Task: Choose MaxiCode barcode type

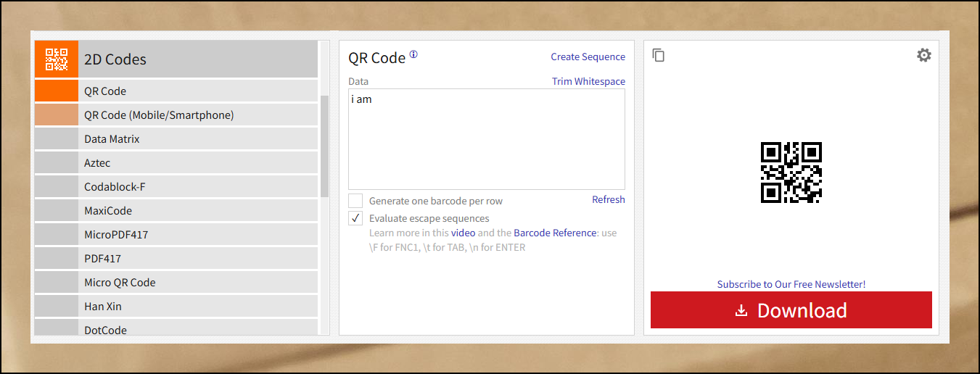Action: coord(176,210)
